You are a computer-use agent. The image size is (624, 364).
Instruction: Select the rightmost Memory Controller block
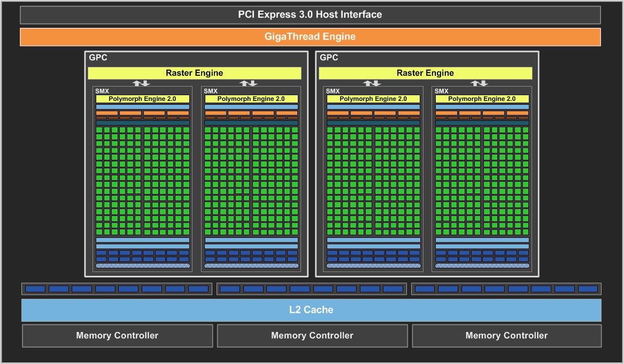tap(506, 336)
